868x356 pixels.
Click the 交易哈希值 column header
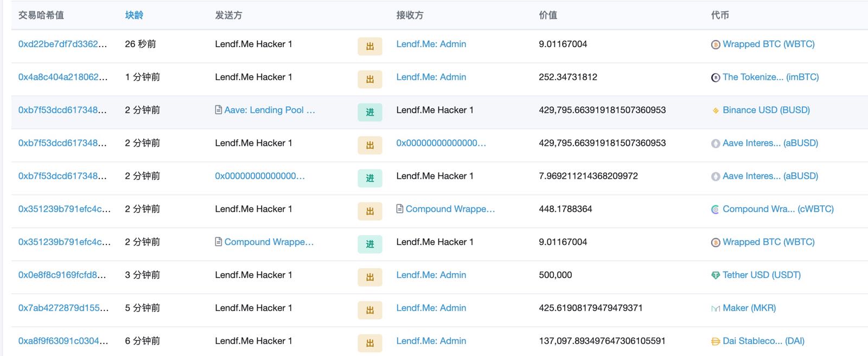tap(41, 15)
